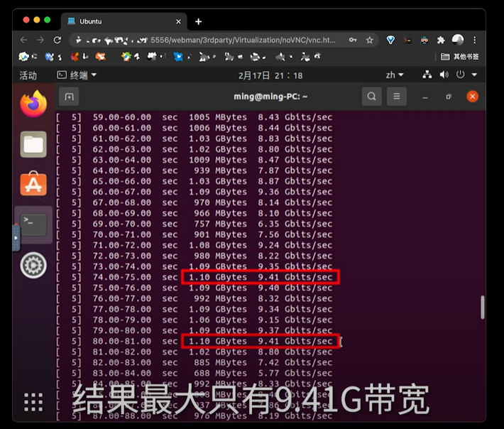Click the 80.00-81.00 interval text
Viewport: 504px width, 429px height.
(122, 341)
